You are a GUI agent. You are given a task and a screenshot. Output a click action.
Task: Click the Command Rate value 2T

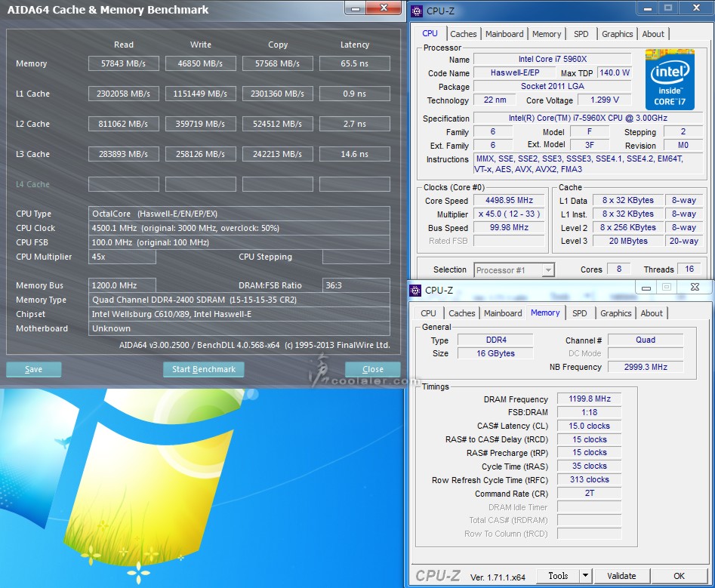click(x=589, y=493)
